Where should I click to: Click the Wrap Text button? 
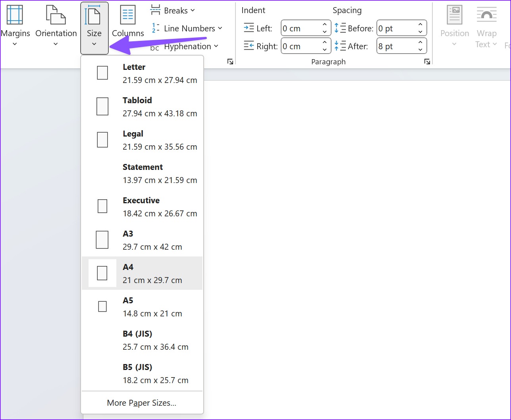[x=486, y=27]
